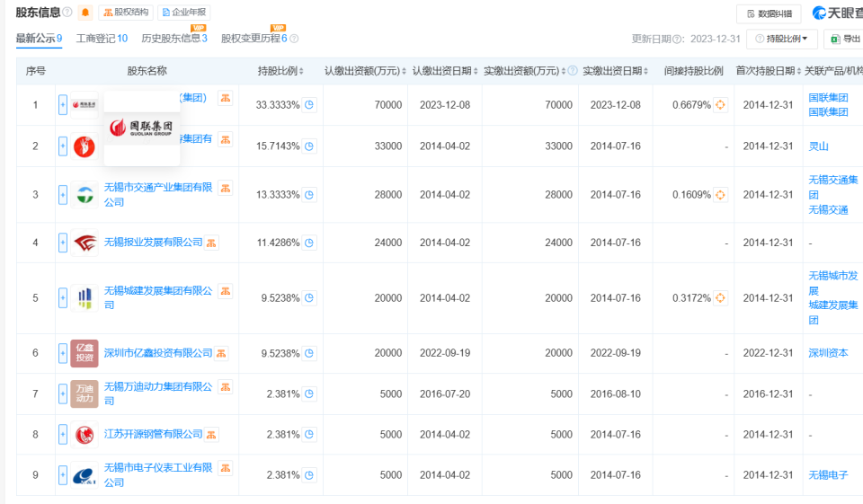
Task: Click equity chart icon for row 1
Action: (225, 98)
